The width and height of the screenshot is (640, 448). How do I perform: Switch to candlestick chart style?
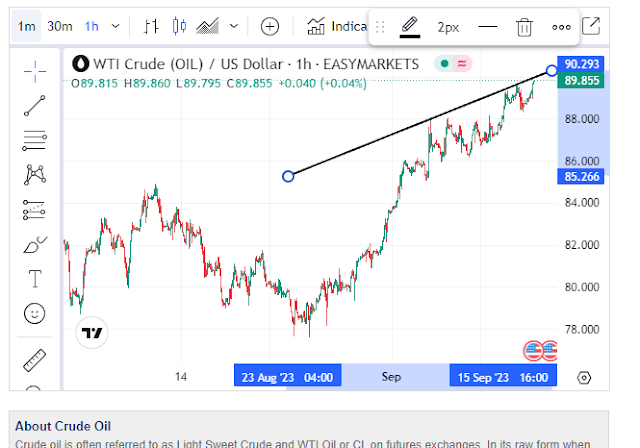(179, 26)
